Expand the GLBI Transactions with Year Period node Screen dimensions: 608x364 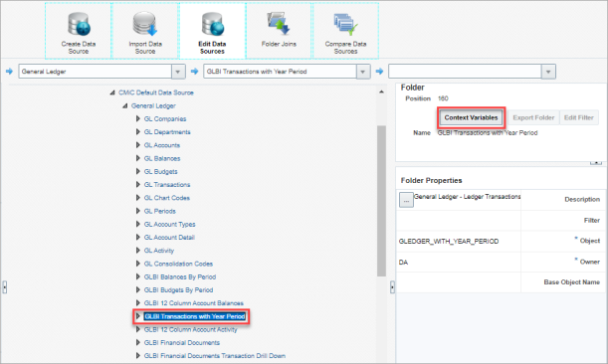[137, 316]
